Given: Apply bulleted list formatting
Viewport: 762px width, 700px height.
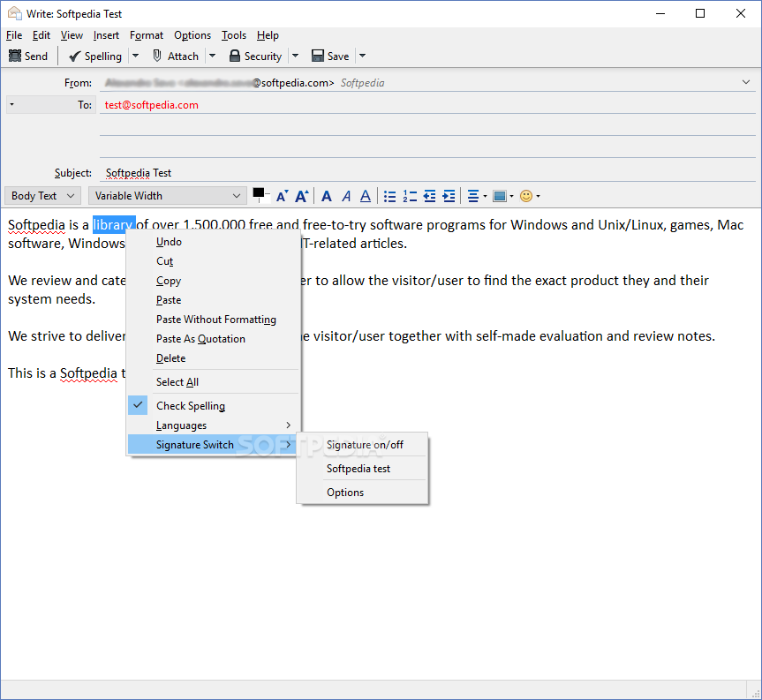Looking at the screenshot, I should pyautogui.click(x=389, y=196).
